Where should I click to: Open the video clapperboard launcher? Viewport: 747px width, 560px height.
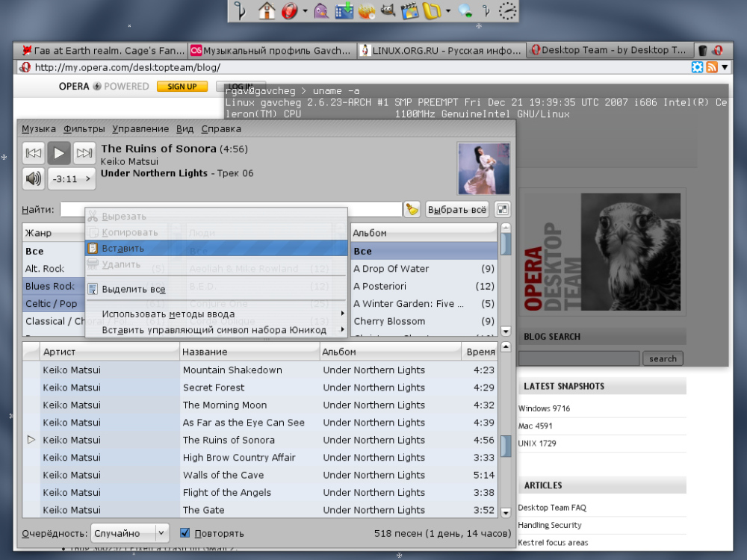click(409, 10)
